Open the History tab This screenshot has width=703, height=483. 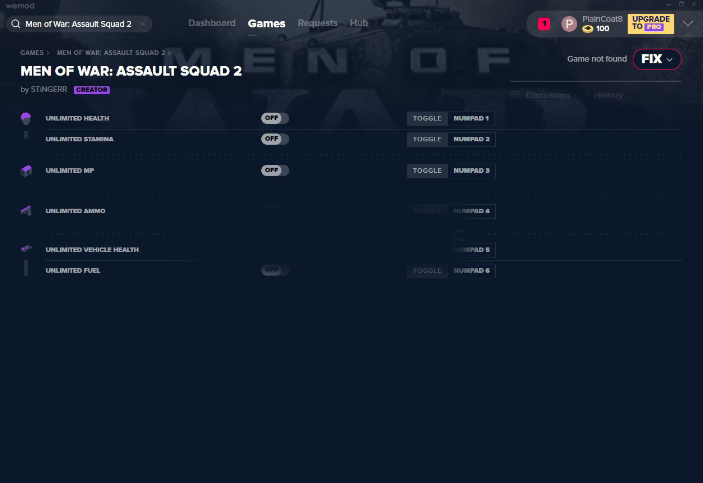[x=608, y=95]
